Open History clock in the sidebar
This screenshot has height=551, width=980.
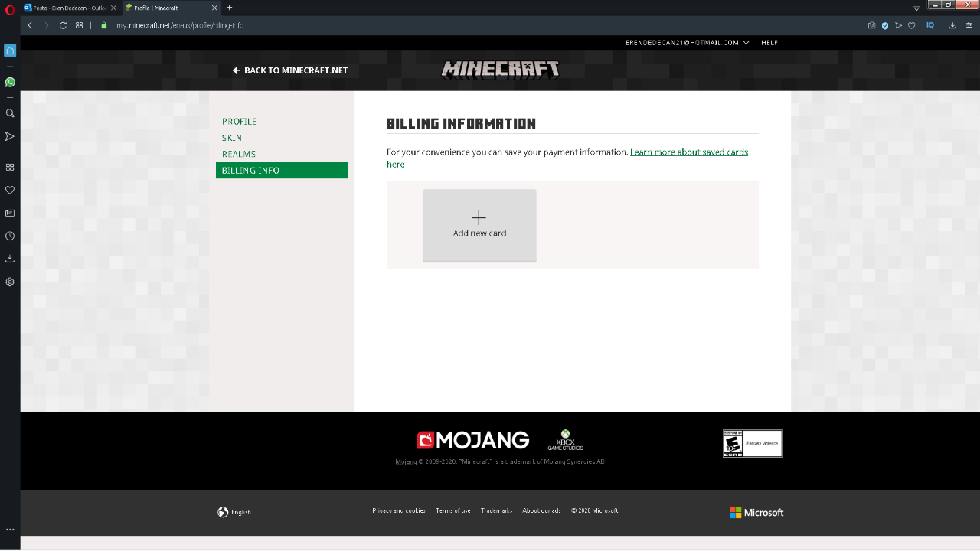tap(10, 236)
